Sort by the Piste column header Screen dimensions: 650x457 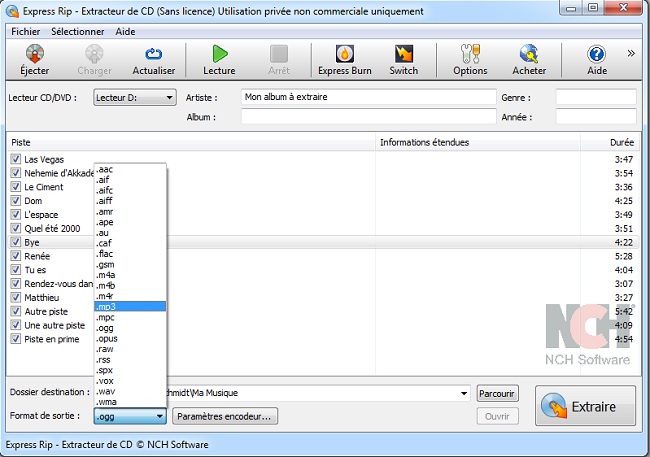(x=191, y=142)
